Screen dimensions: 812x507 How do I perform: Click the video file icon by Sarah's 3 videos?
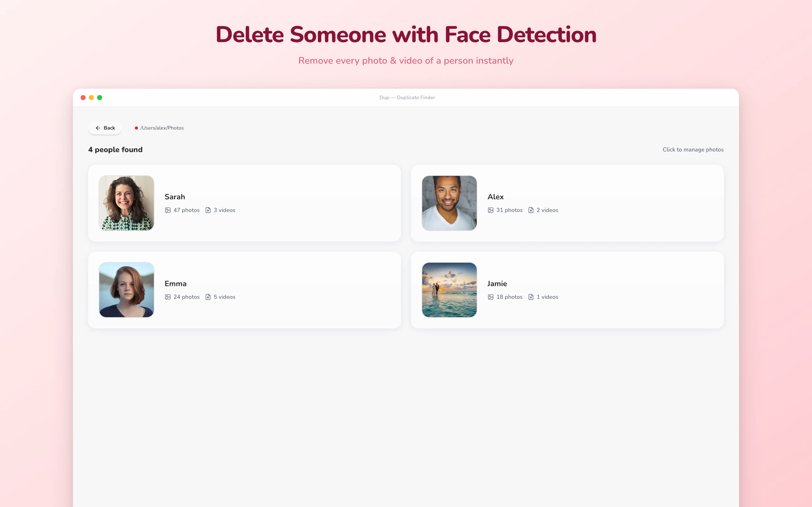208,210
